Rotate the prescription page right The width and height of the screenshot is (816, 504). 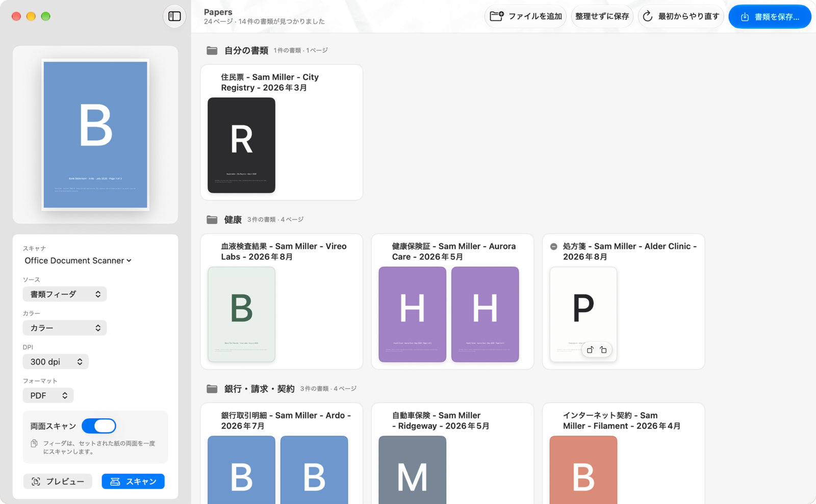(603, 350)
